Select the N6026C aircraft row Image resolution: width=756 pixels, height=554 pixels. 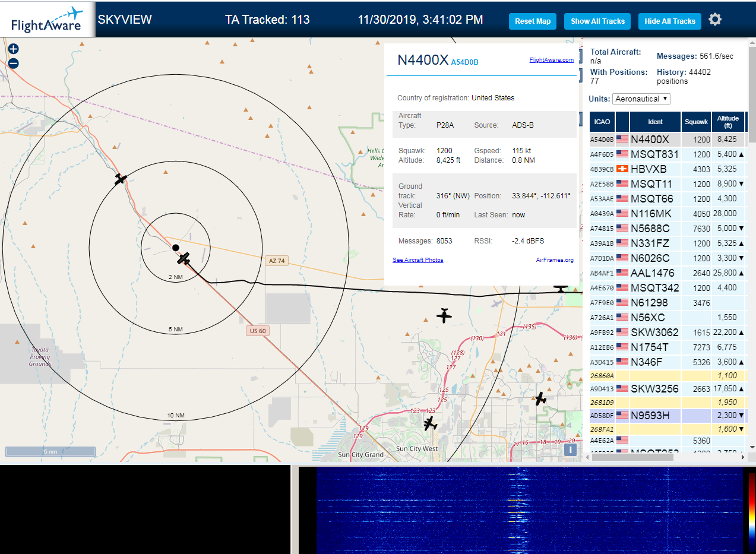[667, 258]
